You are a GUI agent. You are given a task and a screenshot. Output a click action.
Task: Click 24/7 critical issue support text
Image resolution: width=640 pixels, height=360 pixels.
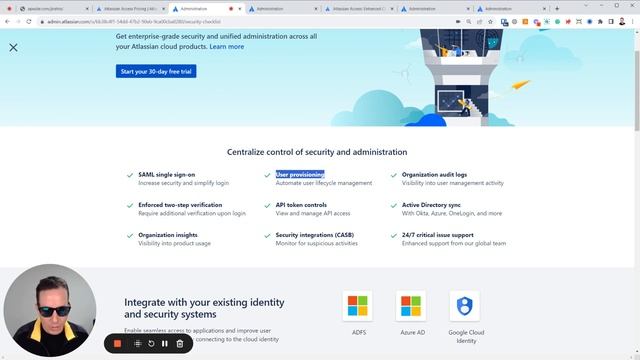tap(438, 235)
